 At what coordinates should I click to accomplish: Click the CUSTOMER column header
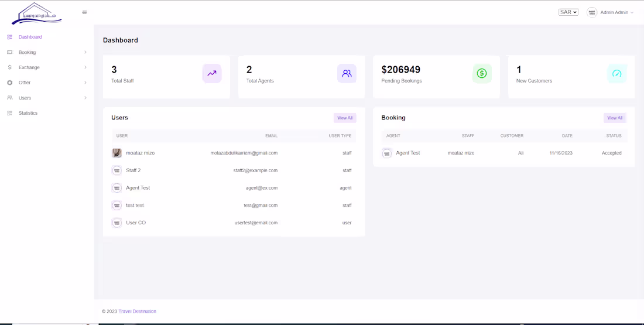coord(512,136)
